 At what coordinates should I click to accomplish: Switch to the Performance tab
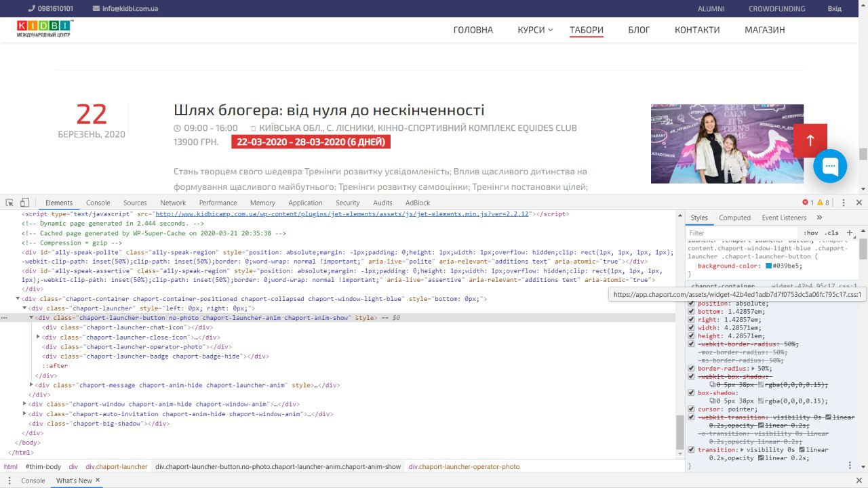coord(218,203)
